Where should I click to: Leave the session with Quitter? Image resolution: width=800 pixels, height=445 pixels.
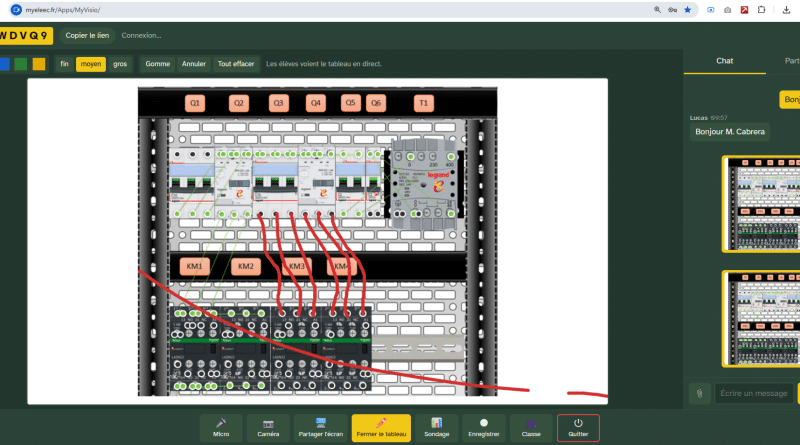578,428
